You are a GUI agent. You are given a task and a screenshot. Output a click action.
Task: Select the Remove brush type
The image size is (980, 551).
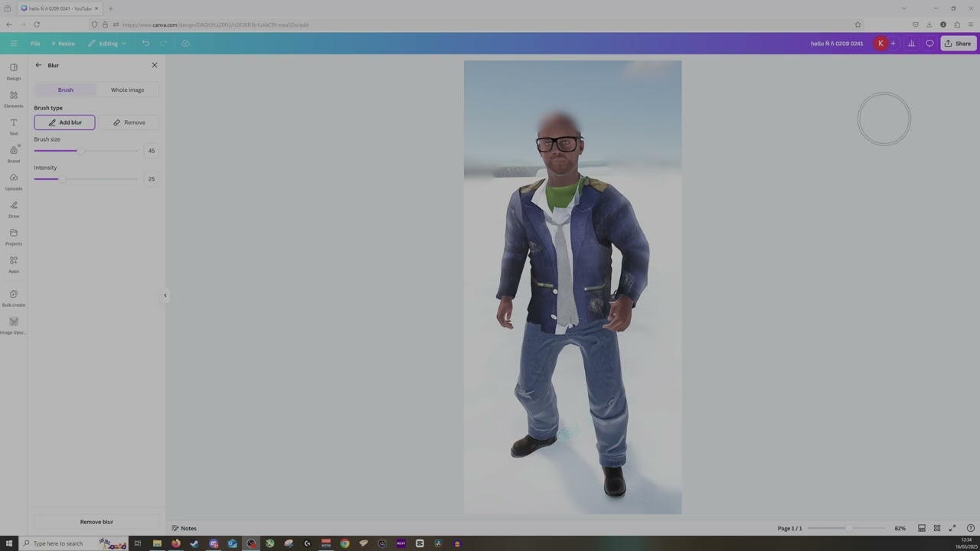(129, 122)
